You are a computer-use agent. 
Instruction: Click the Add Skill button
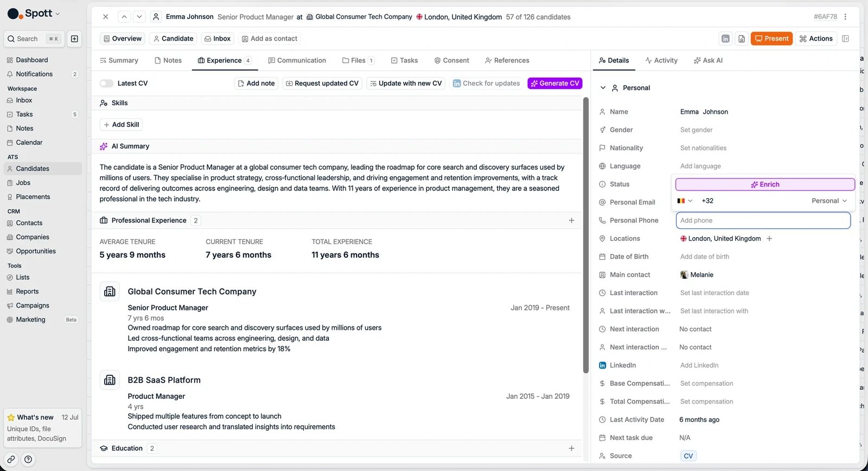point(122,124)
